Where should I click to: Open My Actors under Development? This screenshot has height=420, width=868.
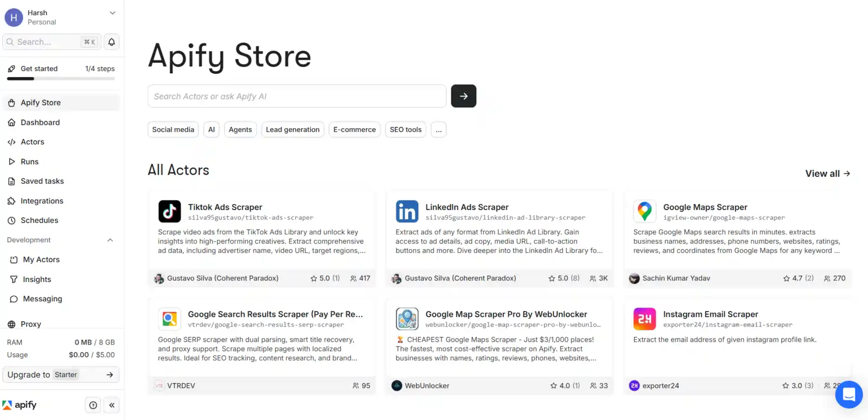(x=62, y=260)
